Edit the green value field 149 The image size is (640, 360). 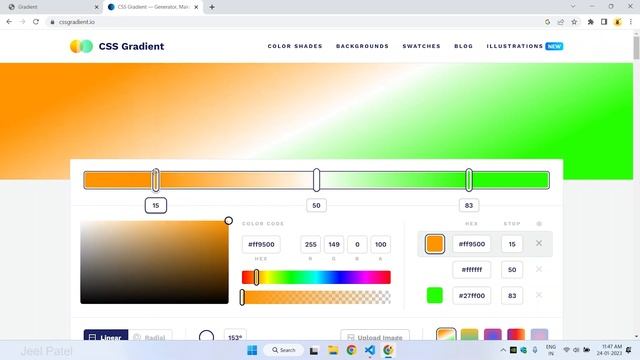point(334,244)
